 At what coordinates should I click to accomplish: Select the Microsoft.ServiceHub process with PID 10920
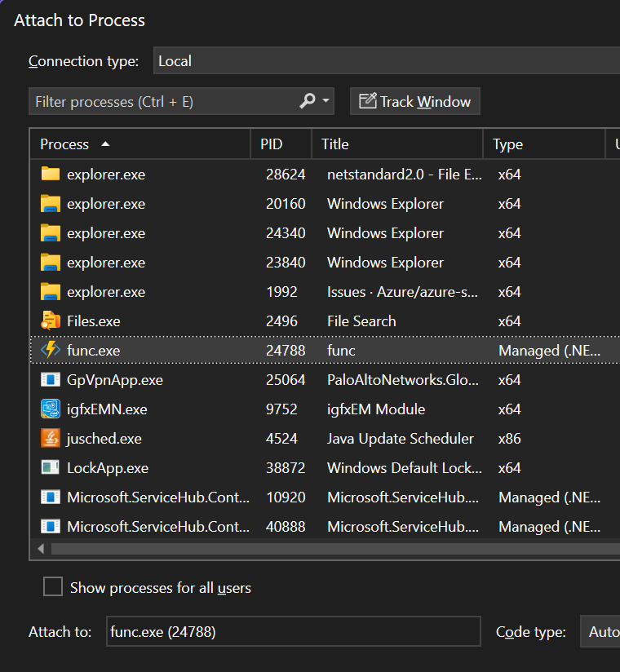point(158,497)
